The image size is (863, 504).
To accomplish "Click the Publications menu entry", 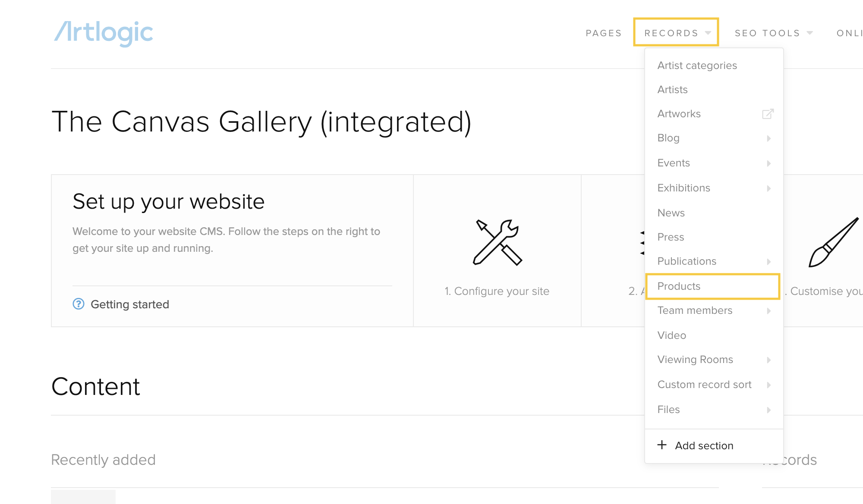I will click(x=687, y=261).
